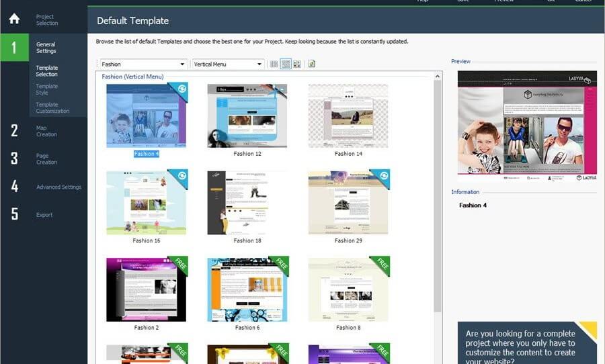Click FREE ribbon on Fashion 8

382,264
